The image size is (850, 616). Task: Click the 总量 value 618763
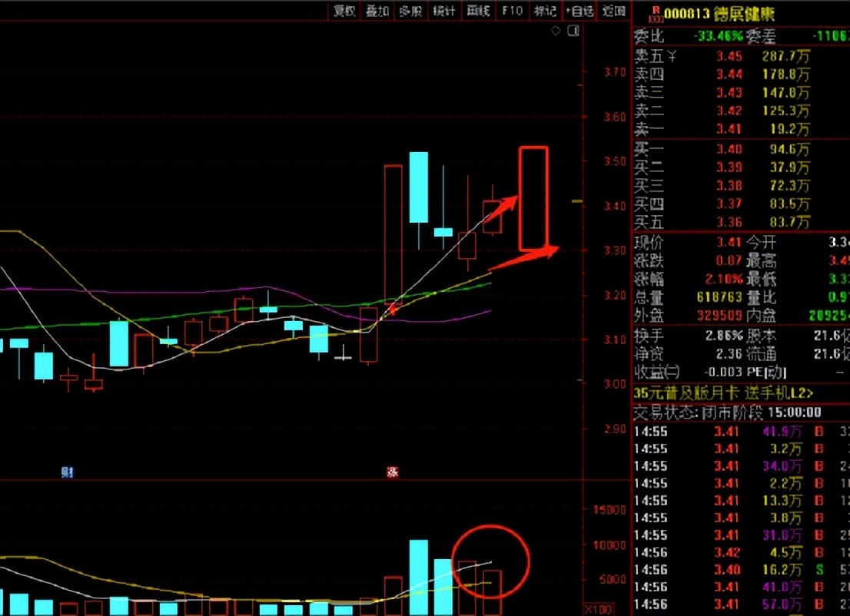(x=719, y=297)
